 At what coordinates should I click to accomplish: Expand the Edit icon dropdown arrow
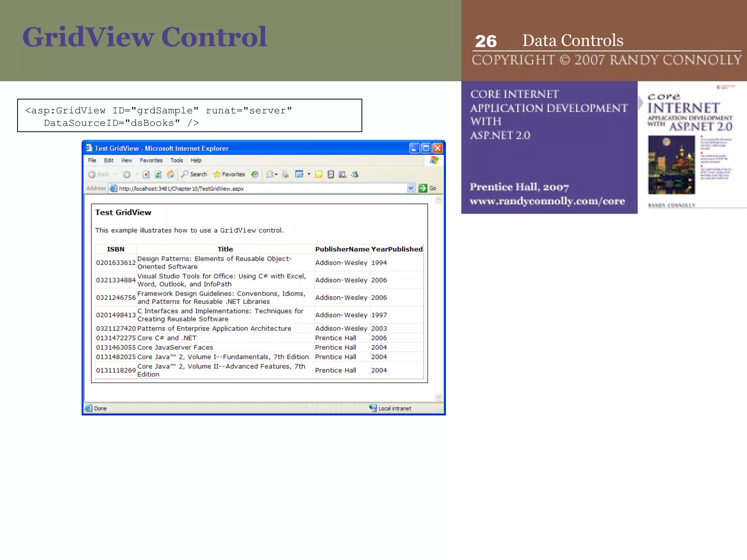(x=309, y=174)
